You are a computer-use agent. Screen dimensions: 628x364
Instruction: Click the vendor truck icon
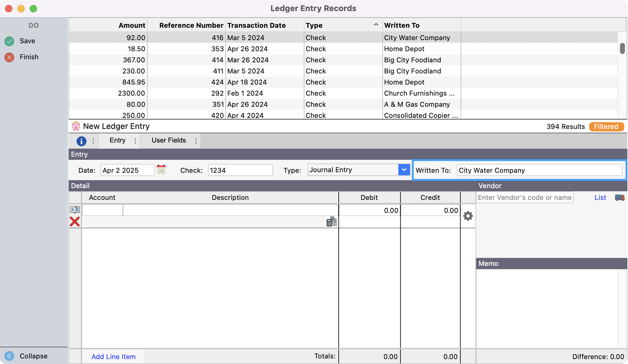620,198
